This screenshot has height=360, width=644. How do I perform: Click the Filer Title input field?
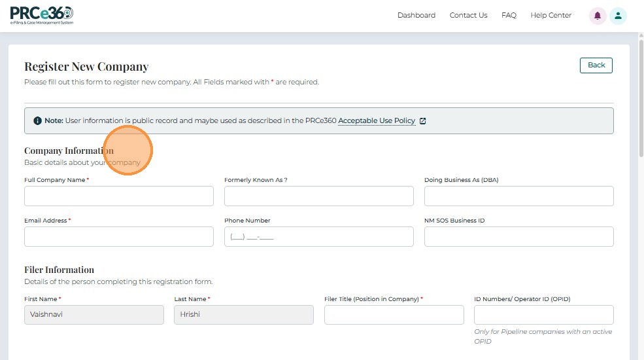[x=394, y=315]
